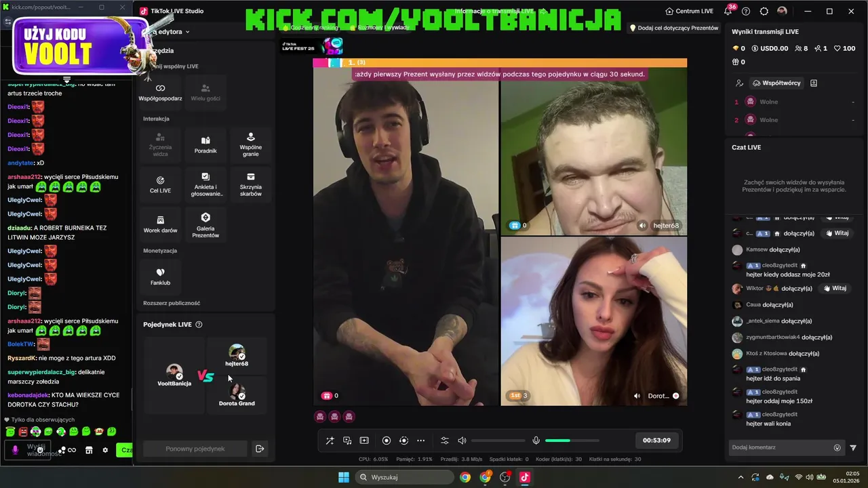Open the Fanklub tile
The height and width of the screenshot is (488, 868).
[160, 276]
